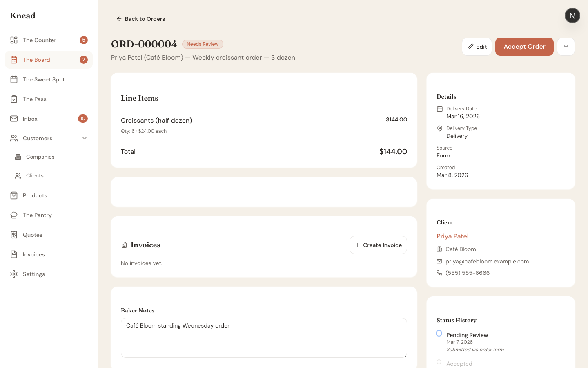Open The Counter dashboard icon

[x=13, y=40]
